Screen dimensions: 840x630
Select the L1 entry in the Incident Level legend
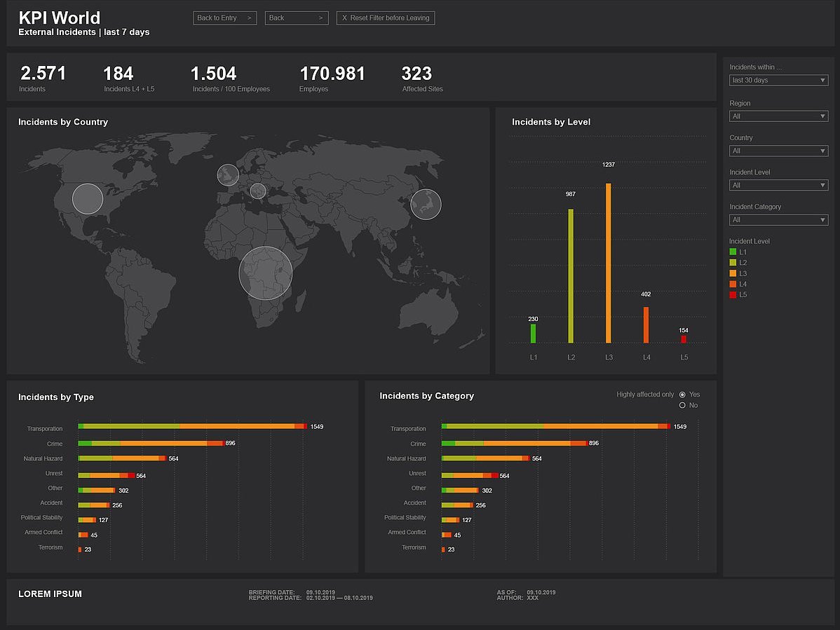(x=740, y=252)
